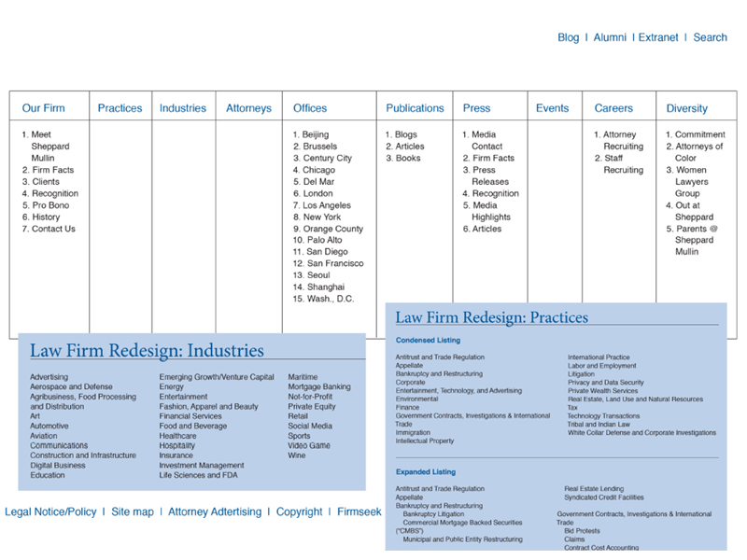
Task: Select the Careers column heading
Action: click(x=613, y=108)
